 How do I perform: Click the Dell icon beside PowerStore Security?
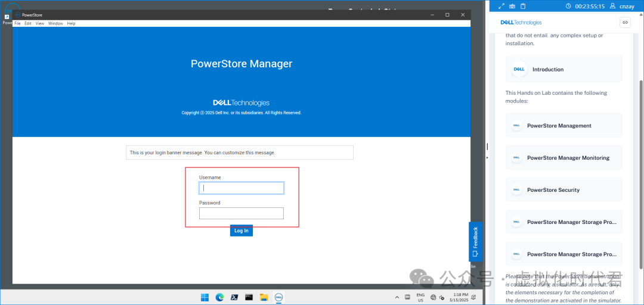(516, 190)
